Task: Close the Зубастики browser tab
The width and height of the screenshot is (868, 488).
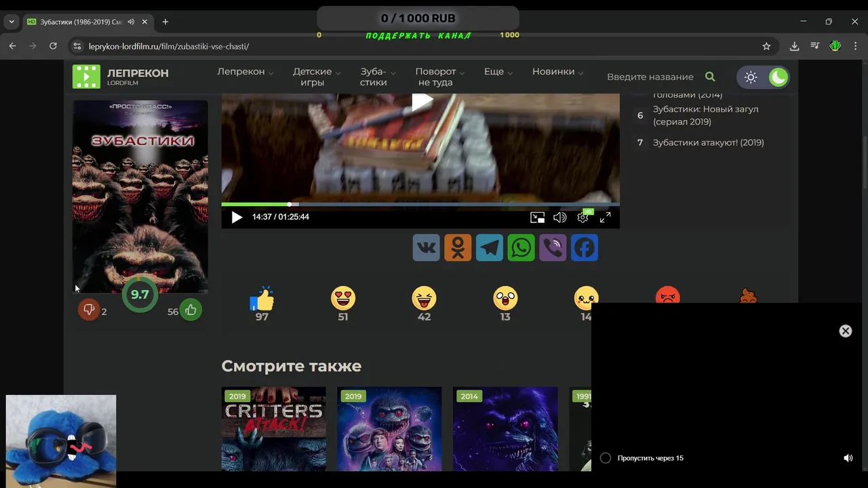Action: pyautogui.click(x=144, y=22)
